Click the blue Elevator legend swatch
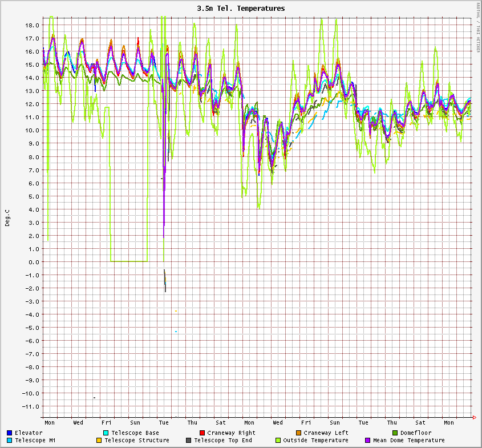Viewport: 482px width, 448px height. 10,433
